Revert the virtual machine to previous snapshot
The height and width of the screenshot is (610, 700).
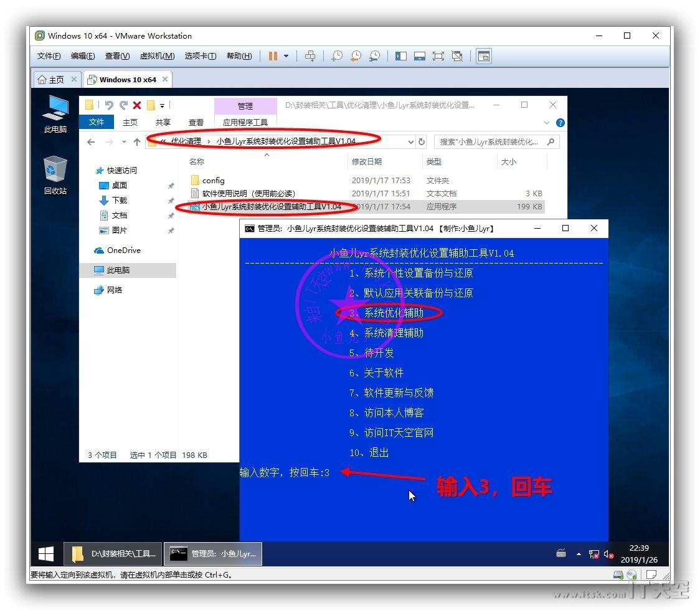(356, 56)
